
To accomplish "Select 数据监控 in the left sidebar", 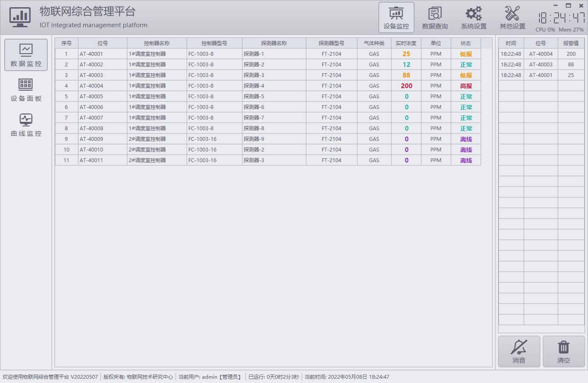I will (x=26, y=55).
